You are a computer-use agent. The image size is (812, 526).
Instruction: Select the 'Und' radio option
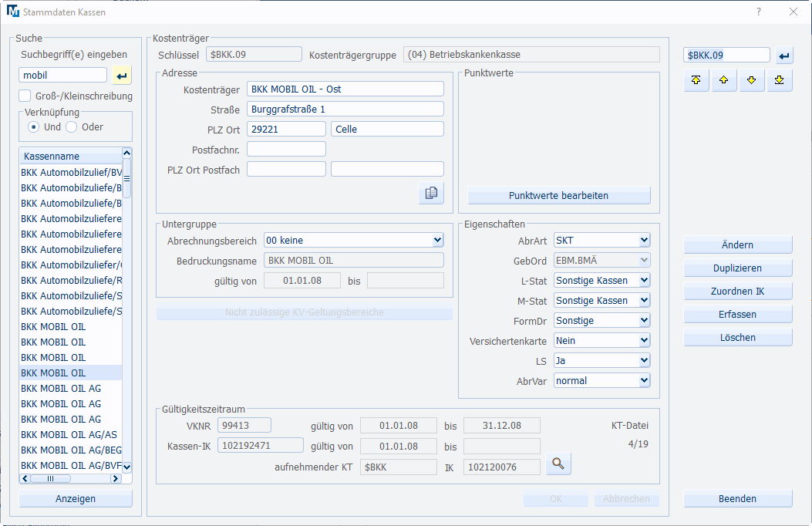(34, 126)
